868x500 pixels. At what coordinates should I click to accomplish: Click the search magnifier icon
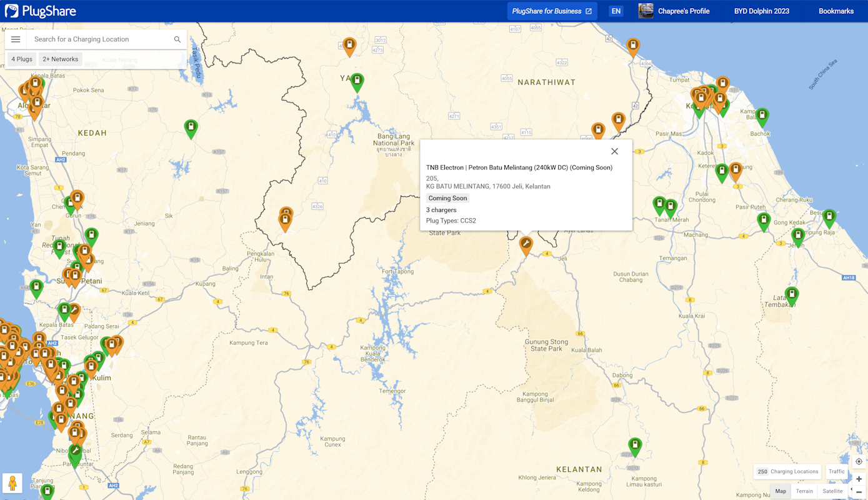point(177,39)
